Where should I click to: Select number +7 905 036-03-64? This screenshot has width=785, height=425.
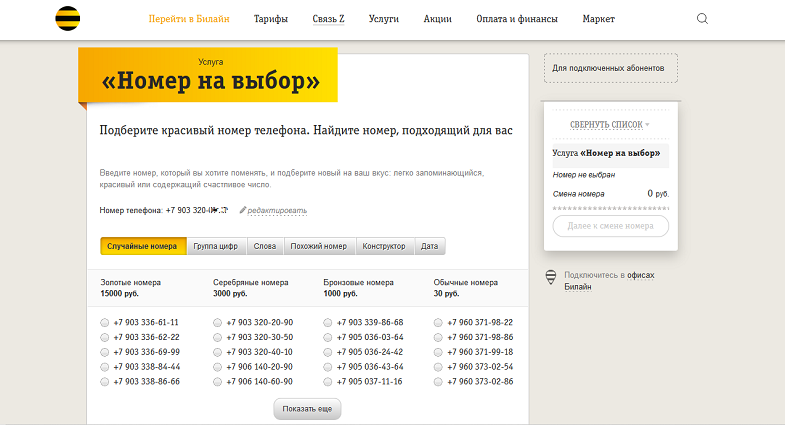click(327, 337)
